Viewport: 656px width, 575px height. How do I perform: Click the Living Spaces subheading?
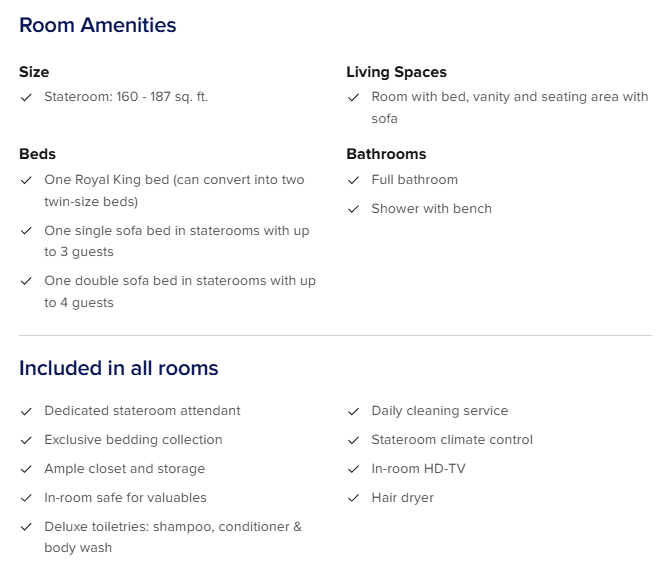(396, 72)
